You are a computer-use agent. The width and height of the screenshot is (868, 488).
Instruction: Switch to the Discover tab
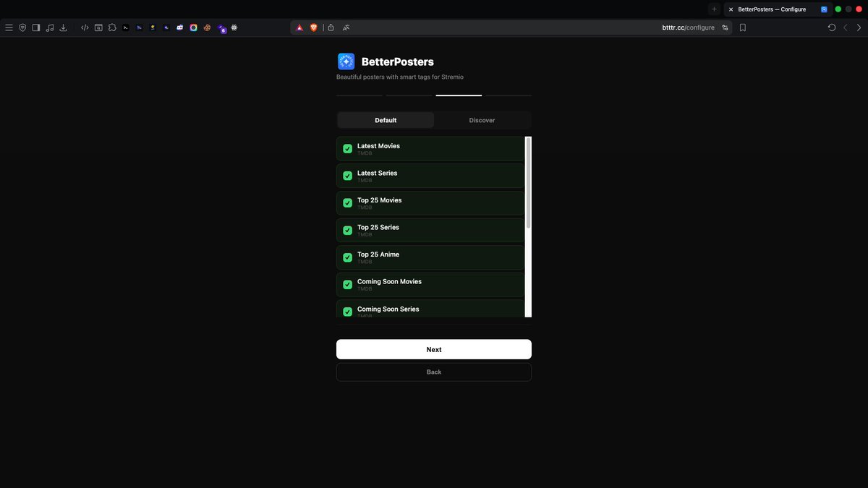(482, 120)
